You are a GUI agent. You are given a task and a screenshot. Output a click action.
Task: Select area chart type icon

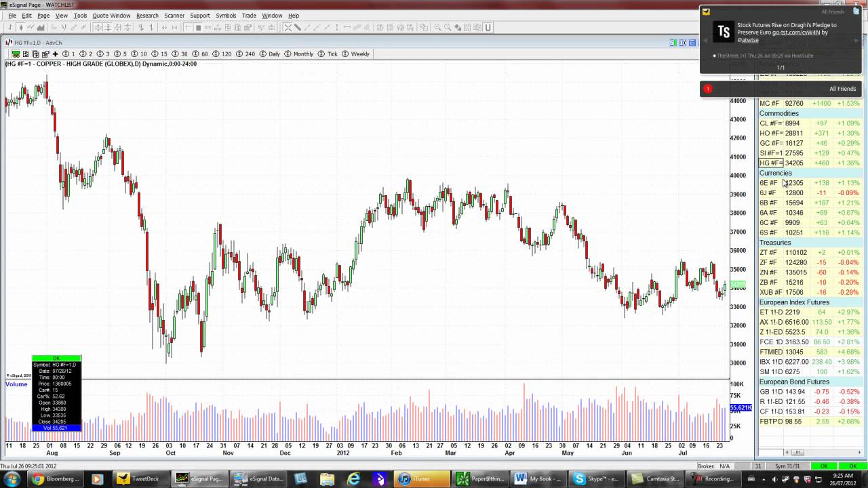click(40, 28)
